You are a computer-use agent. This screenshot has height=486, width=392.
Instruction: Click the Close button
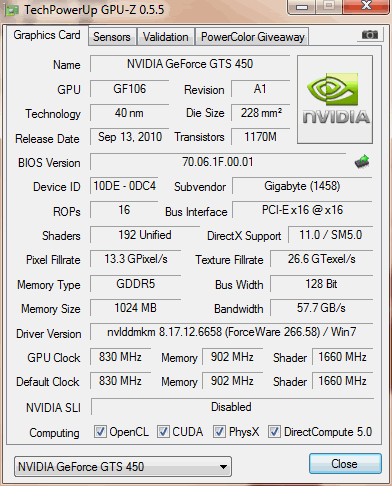pyautogui.click(x=345, y=464)
